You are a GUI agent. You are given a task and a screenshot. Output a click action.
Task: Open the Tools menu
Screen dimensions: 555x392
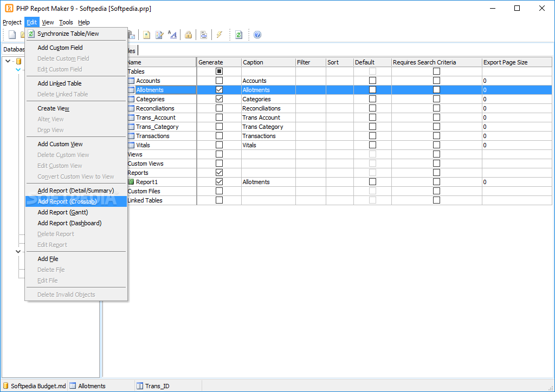pyautogui.click(x=66, y=22)
